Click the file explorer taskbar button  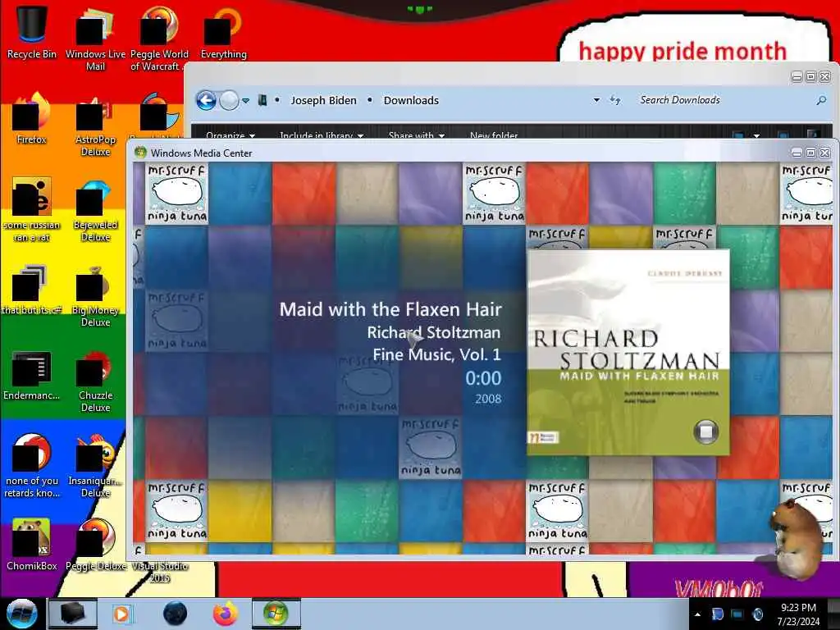pyautogui.click(x=73, y=614)
